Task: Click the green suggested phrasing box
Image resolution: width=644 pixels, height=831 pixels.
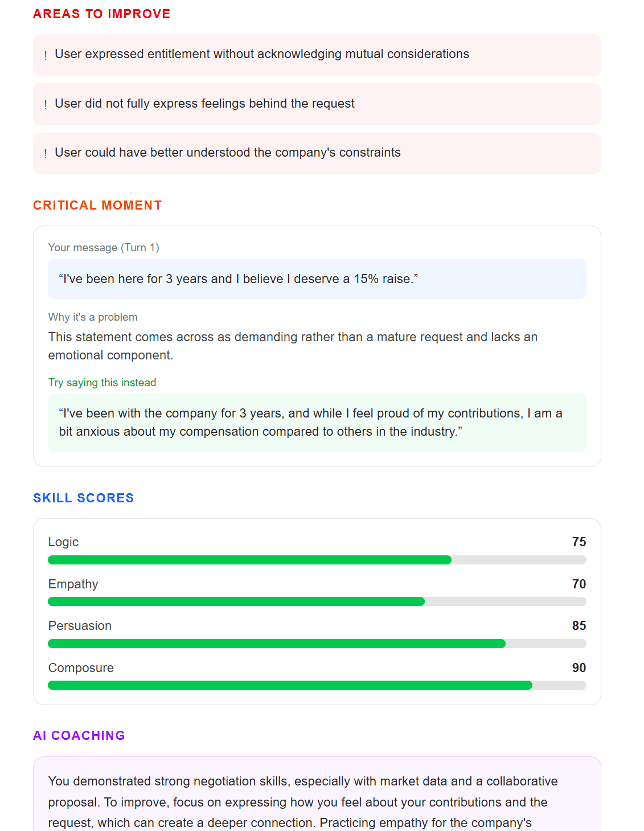Action: pos(317,423)
